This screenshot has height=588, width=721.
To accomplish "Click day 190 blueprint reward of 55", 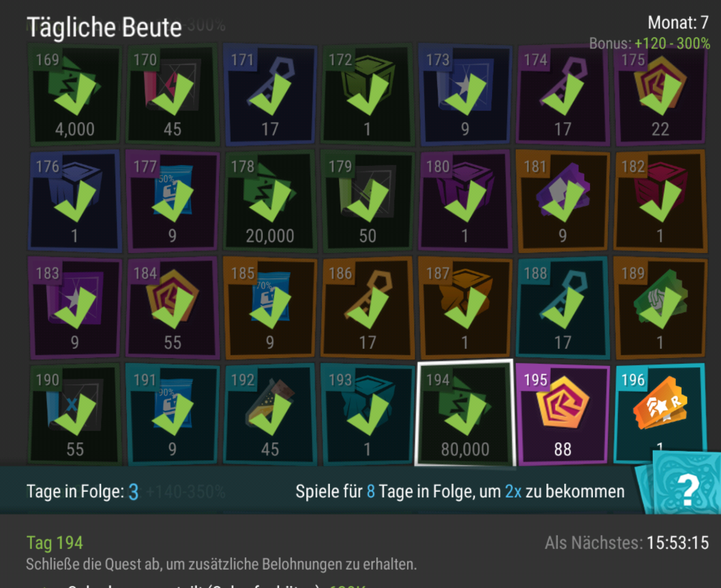I will [75, 414].
